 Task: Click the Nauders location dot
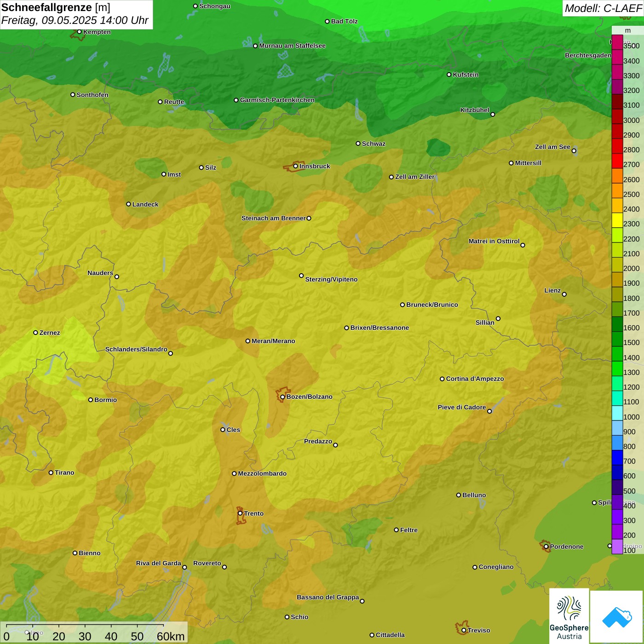point(117,276)
